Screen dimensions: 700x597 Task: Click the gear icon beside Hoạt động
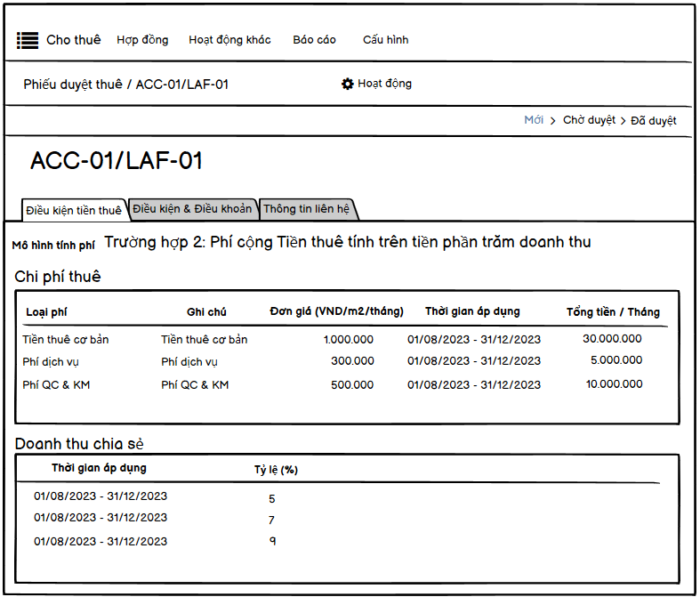(x=347, y=84)
